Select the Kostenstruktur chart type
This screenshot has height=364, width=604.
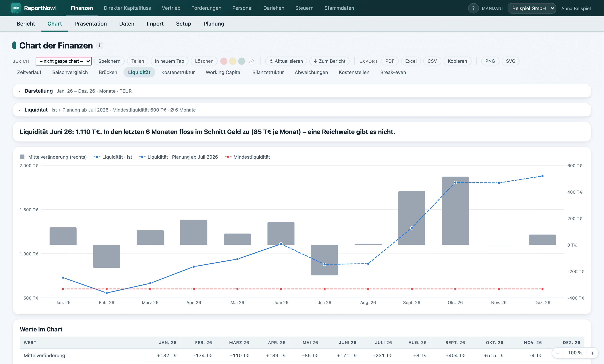pyautogui.click(x=178, y=72)
